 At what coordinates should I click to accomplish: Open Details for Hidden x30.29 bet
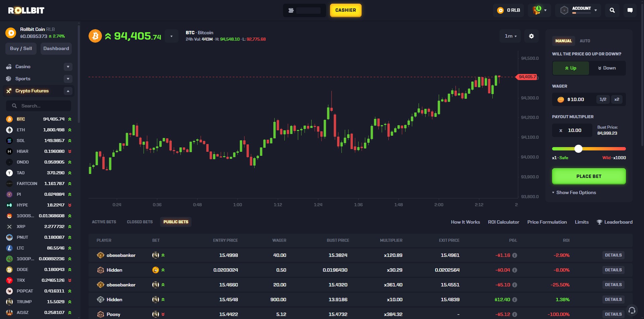pos(613,270)
